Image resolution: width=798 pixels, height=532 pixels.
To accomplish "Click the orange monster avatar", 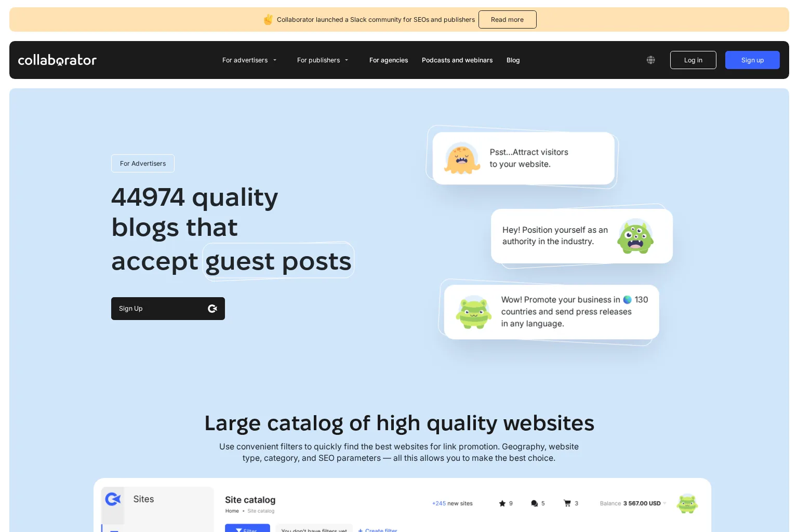I will pyautogui.click(x=462, y=158).
